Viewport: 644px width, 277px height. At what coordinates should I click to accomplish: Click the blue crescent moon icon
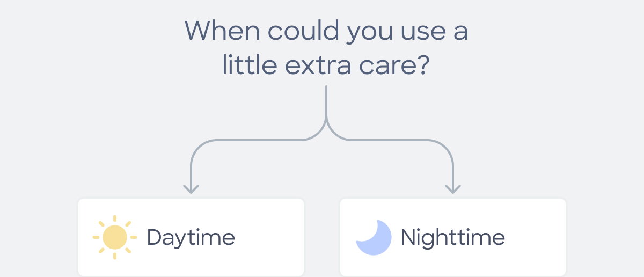click(374, 237)
